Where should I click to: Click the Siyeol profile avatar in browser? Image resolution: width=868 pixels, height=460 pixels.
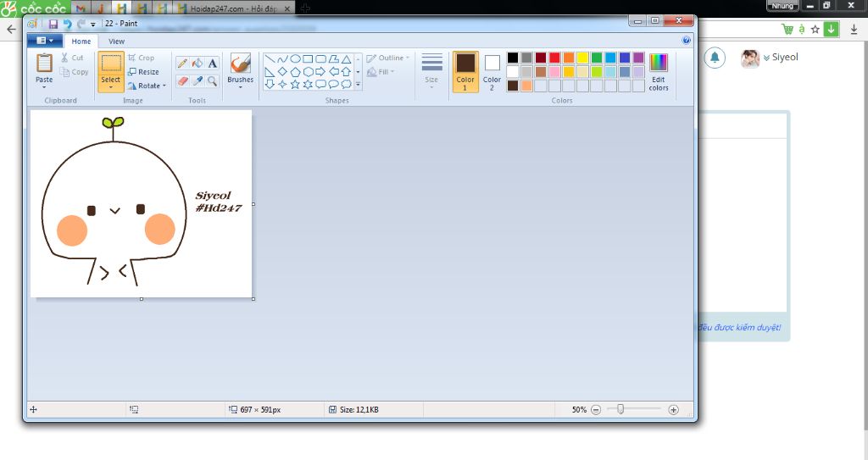click(749, 58)
